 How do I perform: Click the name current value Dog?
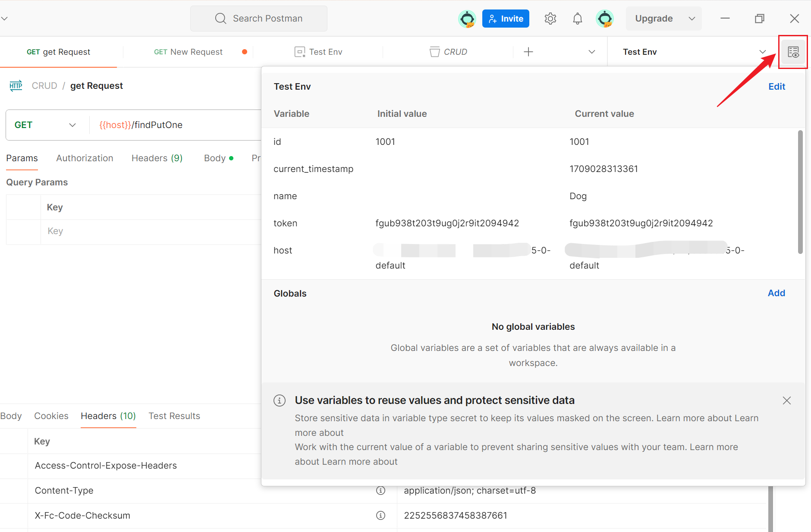click(x=578, y=196)
